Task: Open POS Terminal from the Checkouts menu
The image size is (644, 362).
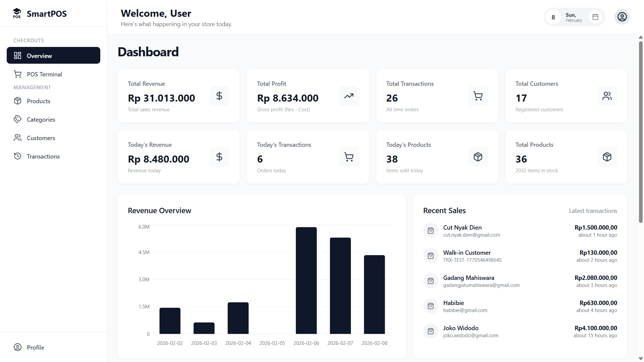Action: point(44,74)
